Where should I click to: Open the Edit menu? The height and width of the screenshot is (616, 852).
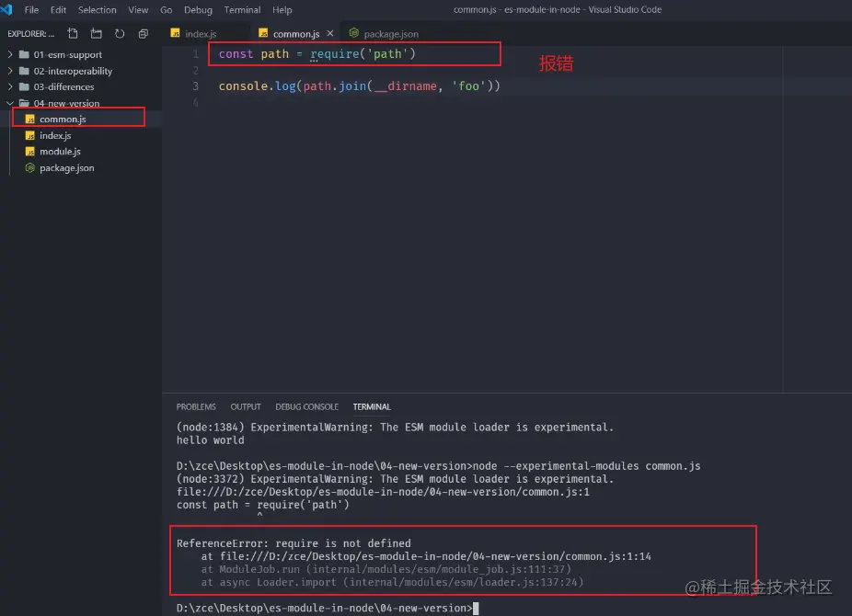[x=58, y=10]
